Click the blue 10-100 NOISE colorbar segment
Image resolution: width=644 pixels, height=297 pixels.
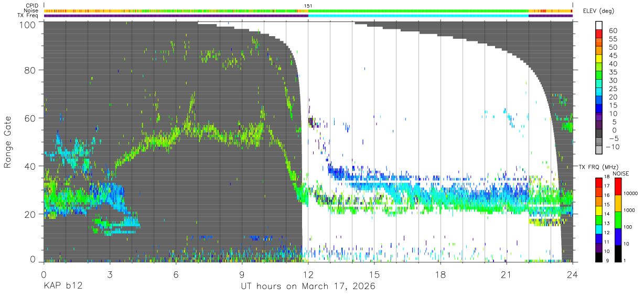point(619,237)
